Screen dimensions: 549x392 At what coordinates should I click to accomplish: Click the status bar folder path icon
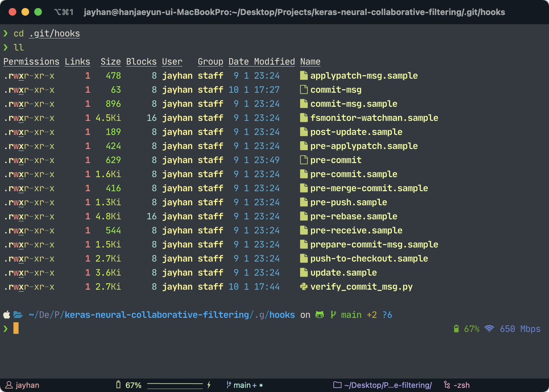click(x=337, y=385)
